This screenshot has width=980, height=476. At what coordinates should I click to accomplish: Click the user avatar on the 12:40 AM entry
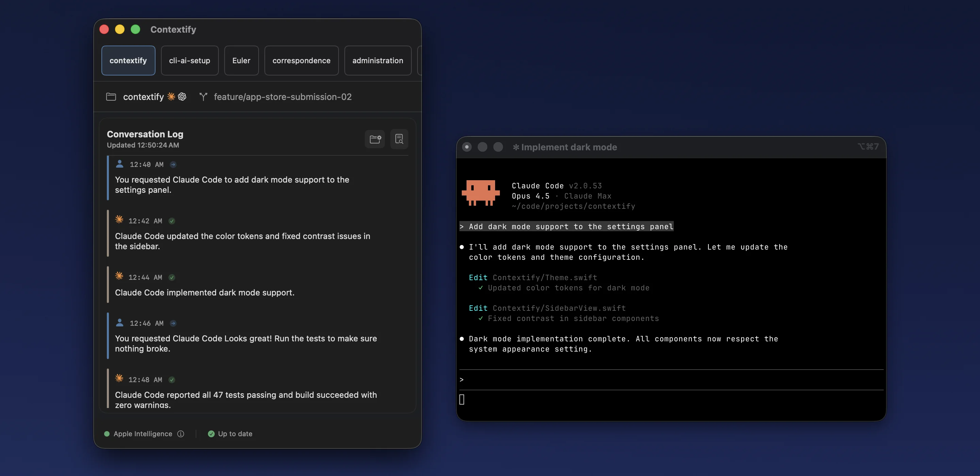point(119,164)
